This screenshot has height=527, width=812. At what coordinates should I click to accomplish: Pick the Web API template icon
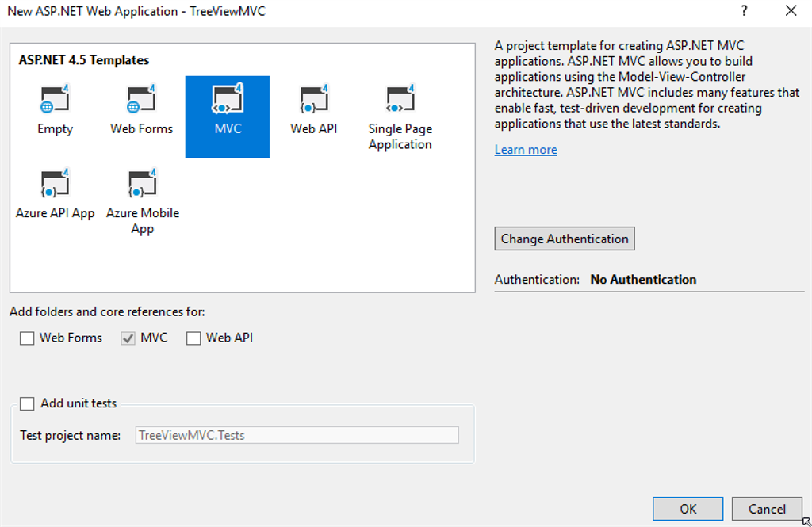coord(314,98)
